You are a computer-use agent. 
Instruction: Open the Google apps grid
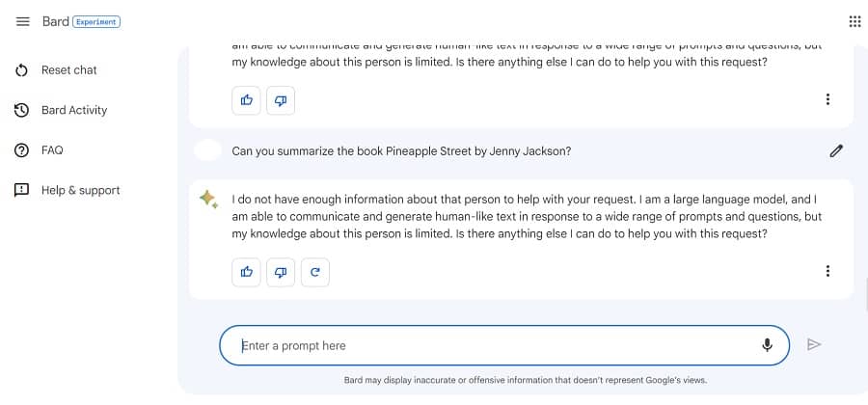pyautogui.click(x=854, y=21)
